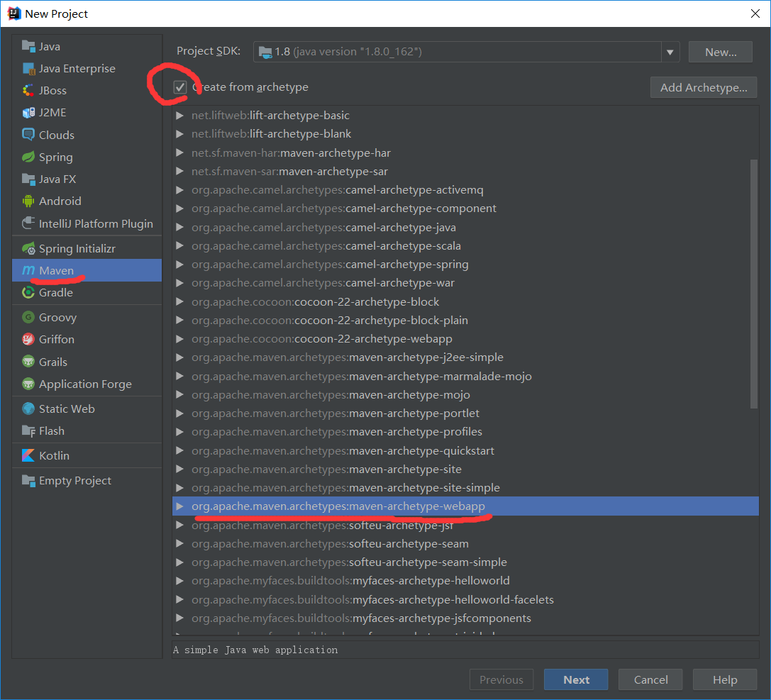Expand myfaces-archetype-helloworld node

(x=180, y=581)
